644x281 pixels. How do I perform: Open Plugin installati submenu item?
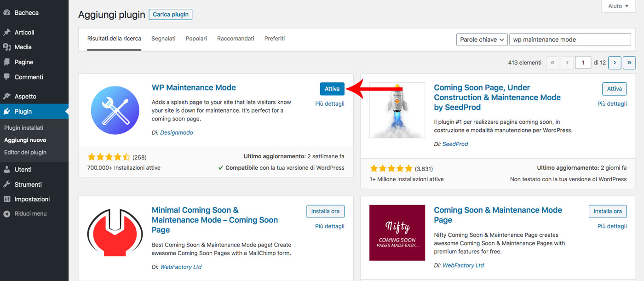coord(23,128)
